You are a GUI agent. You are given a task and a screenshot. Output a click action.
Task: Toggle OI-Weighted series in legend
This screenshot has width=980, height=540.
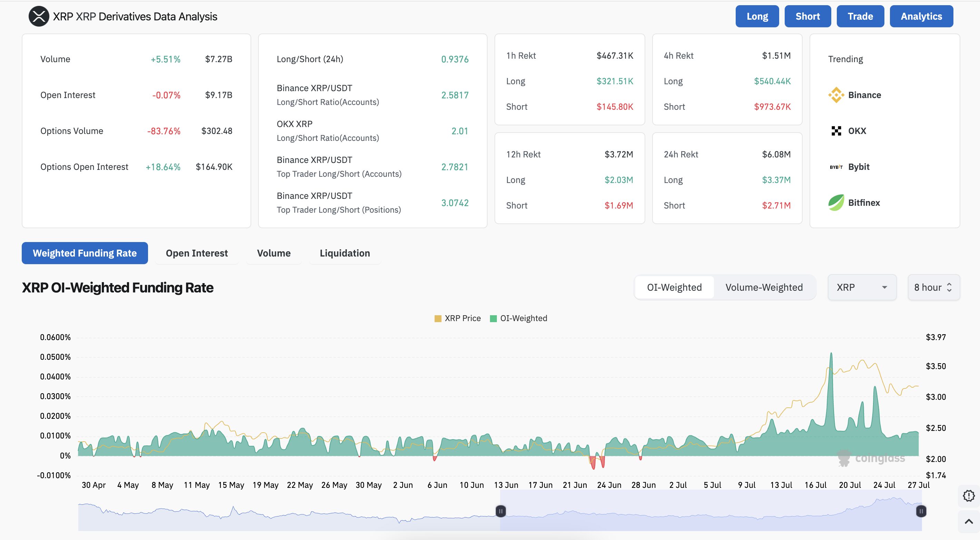tap(519, 319)
